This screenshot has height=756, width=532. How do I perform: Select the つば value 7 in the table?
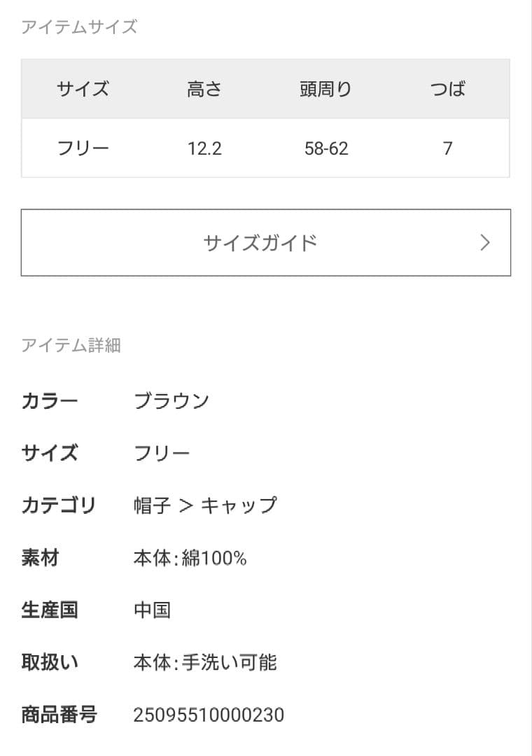tap(448, 148)
